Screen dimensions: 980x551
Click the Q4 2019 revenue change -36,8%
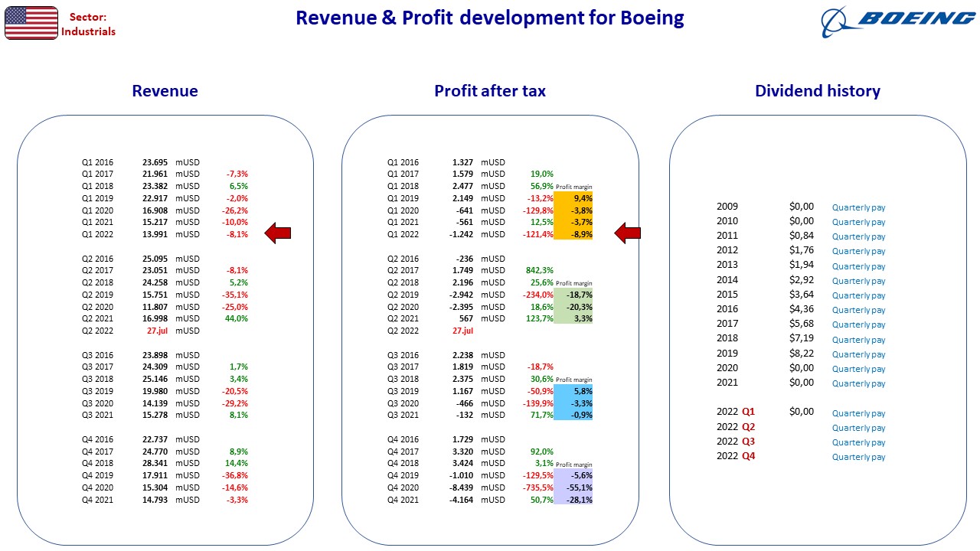pyautogui.click(x=235, y=475)
